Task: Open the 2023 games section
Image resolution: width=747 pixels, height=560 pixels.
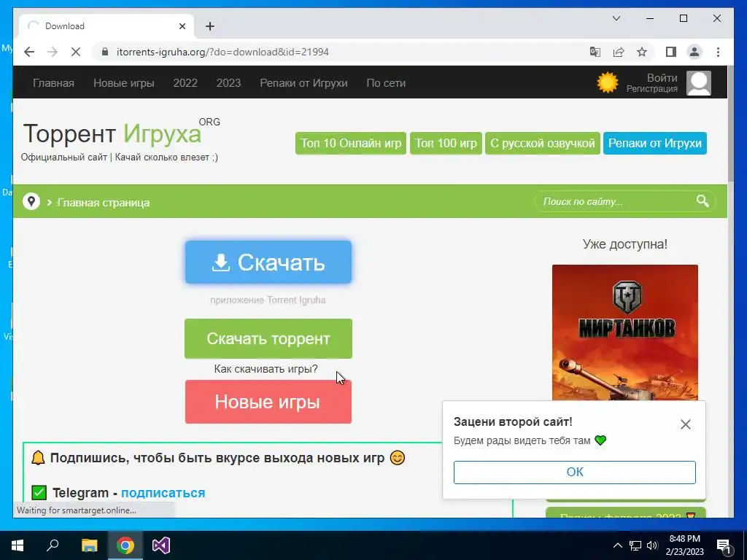Action: [228, 83]
